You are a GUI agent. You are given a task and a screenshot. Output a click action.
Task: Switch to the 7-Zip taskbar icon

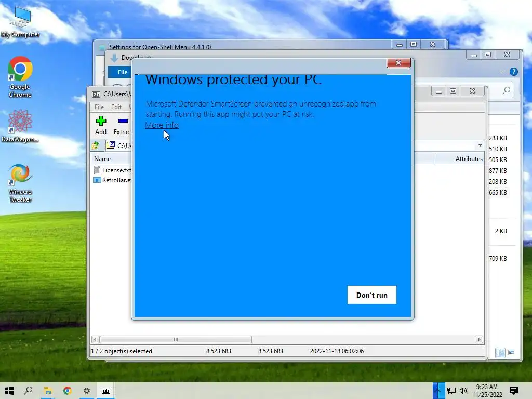pyautogui.click(x=106, y=391)
